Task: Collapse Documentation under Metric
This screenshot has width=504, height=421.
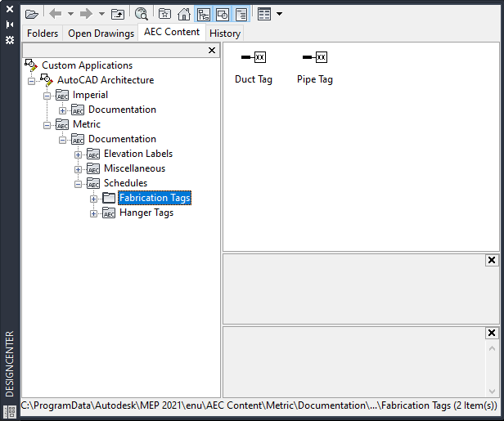Action: [x=62, y=140]
